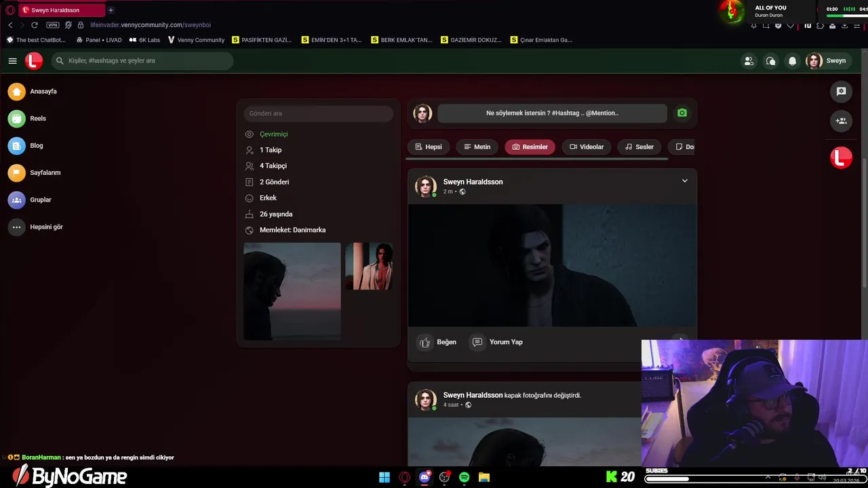The width and height of the screenshot is (868, 488).
Task: Open Spotify from the taskbar
Action: pyautogui.click(x=464, y=477)
